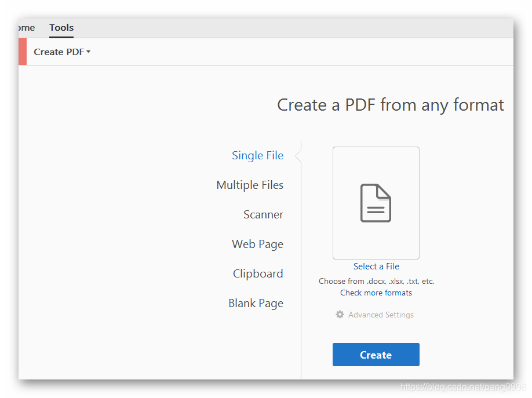Screen dimensions: 532x398
Task: Click the red vertical sidebar strip
Action: [22, 52]
